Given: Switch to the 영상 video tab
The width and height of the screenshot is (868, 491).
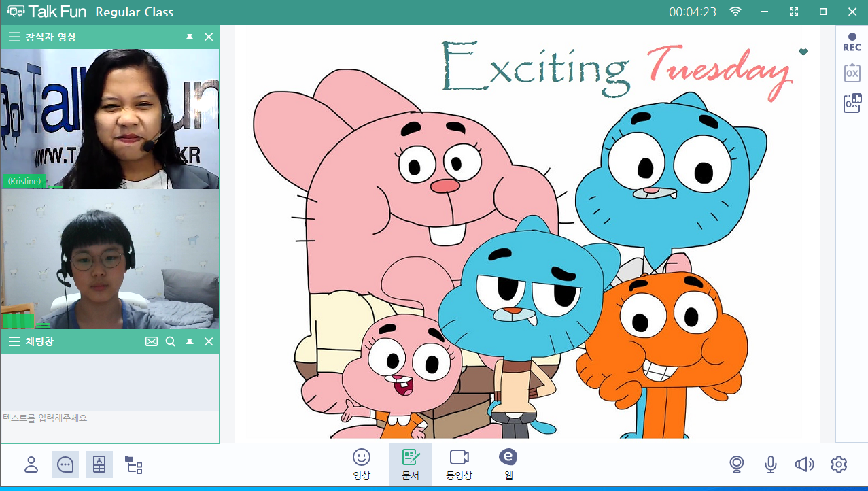Looking at the screenshot, I should coord(362,464).
